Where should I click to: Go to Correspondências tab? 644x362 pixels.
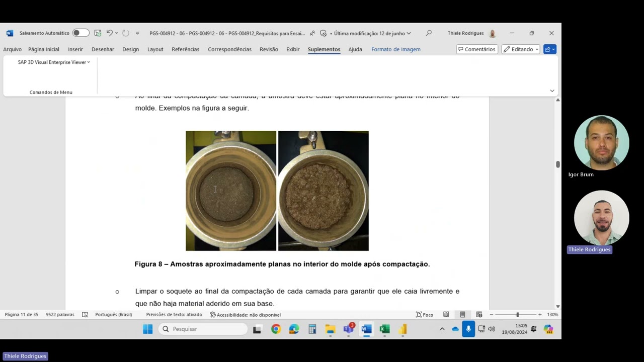coord(229,49)
